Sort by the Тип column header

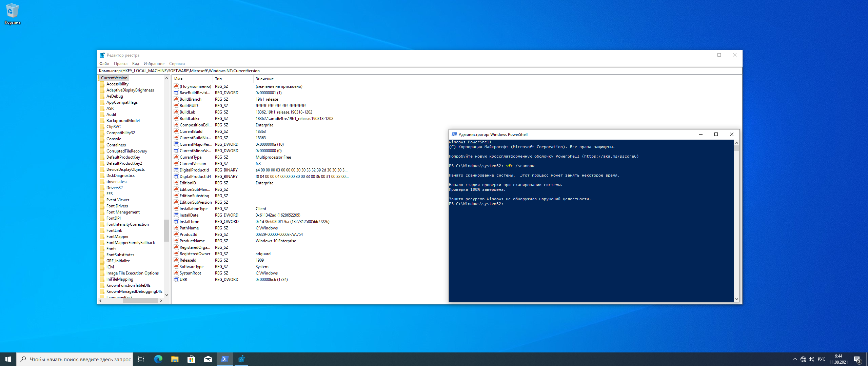click(x=233, y=79)
